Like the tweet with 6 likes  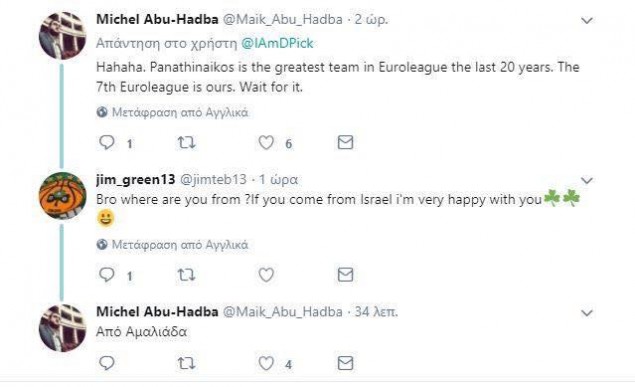[x=266, y=142]
